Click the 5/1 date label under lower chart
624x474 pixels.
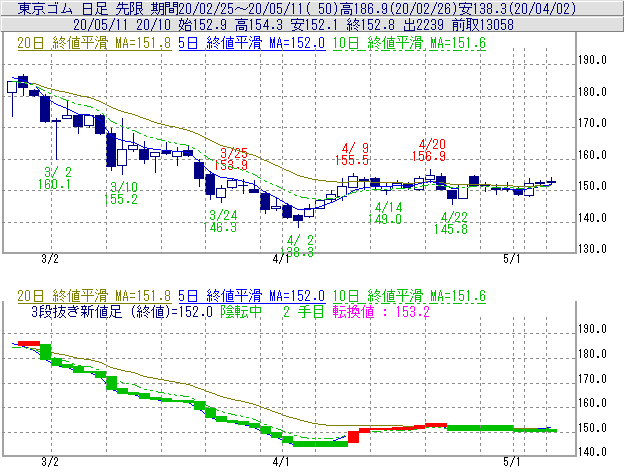tap(511, 462)
